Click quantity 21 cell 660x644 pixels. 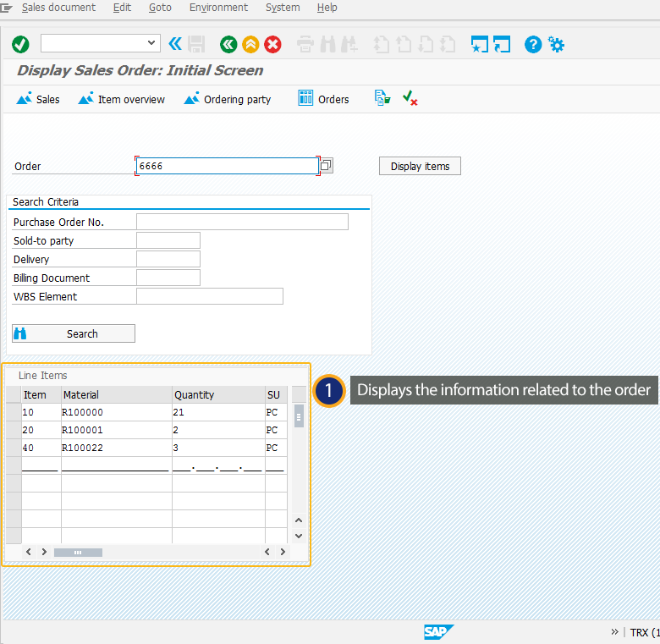[218, 412]
